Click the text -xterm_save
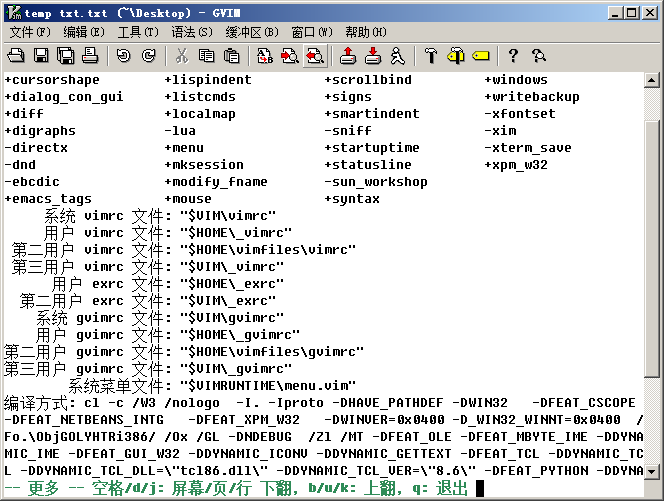This screenshot has height=501, width=664. click(x=528, y=148)
